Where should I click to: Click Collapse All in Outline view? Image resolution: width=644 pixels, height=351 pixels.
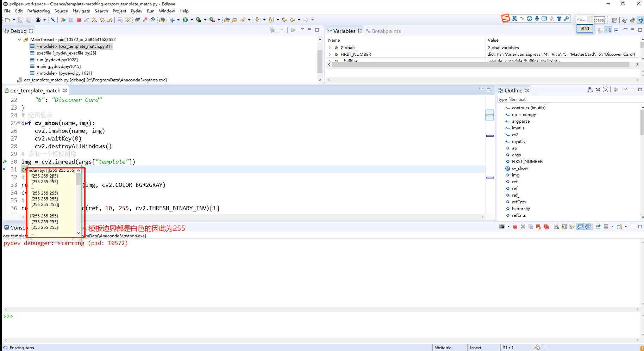[598, 90]
